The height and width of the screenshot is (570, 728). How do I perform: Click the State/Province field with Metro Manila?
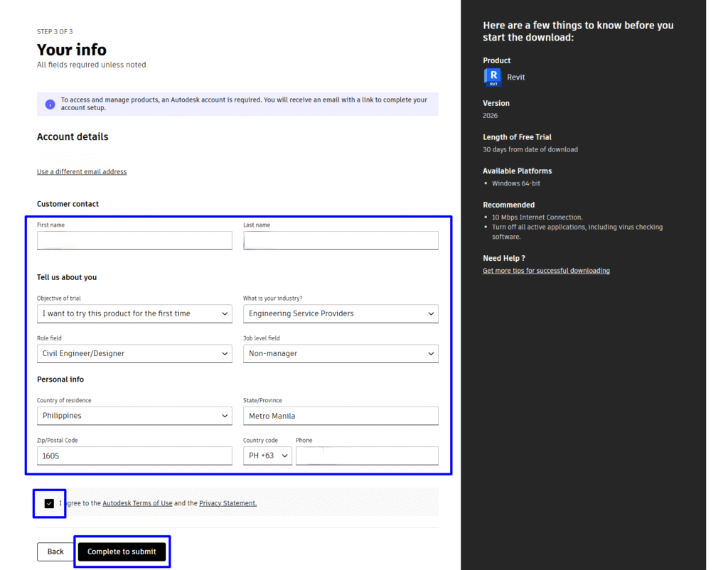click(341, 416)
